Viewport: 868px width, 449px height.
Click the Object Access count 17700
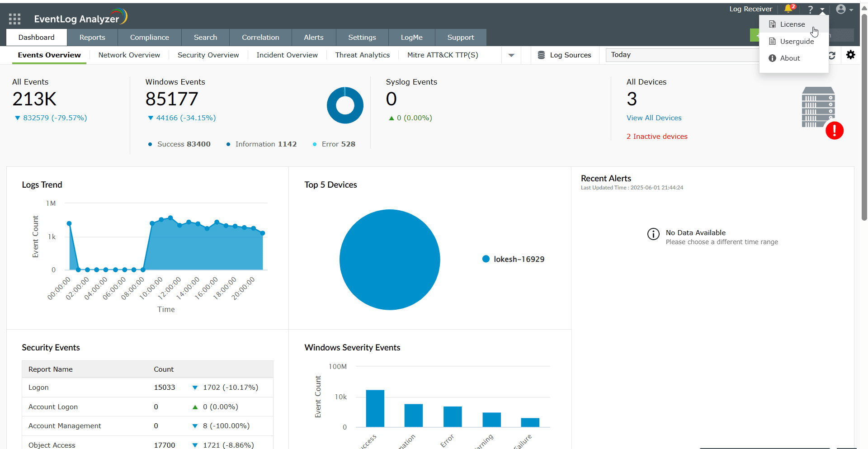coord(165,445)
